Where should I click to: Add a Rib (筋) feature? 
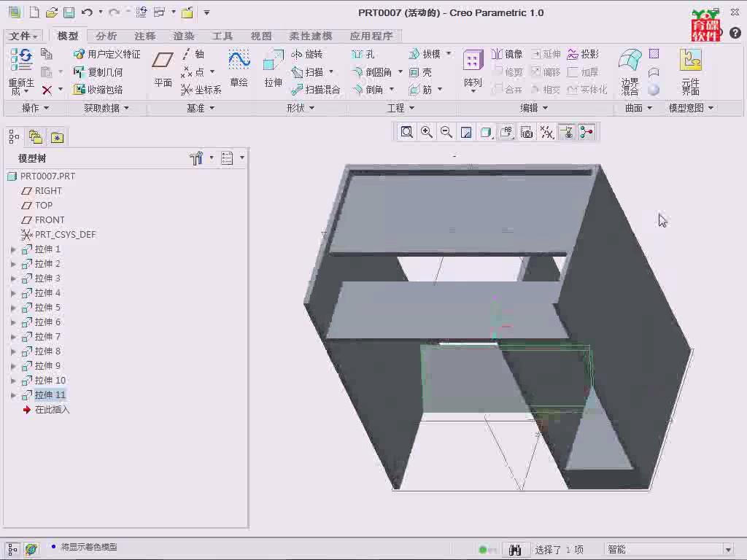click(420, 90)
